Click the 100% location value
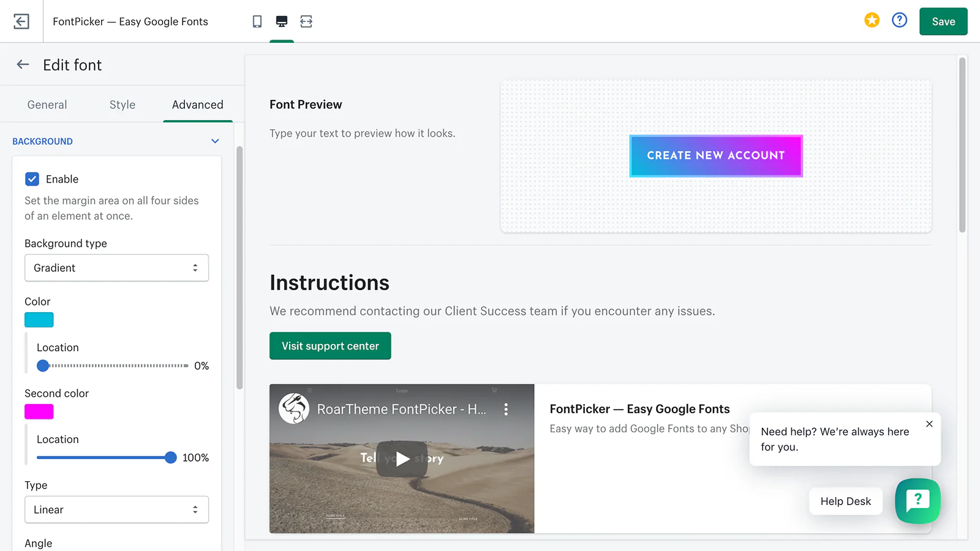This screenshot has height=551, width=980. [195, 457]
